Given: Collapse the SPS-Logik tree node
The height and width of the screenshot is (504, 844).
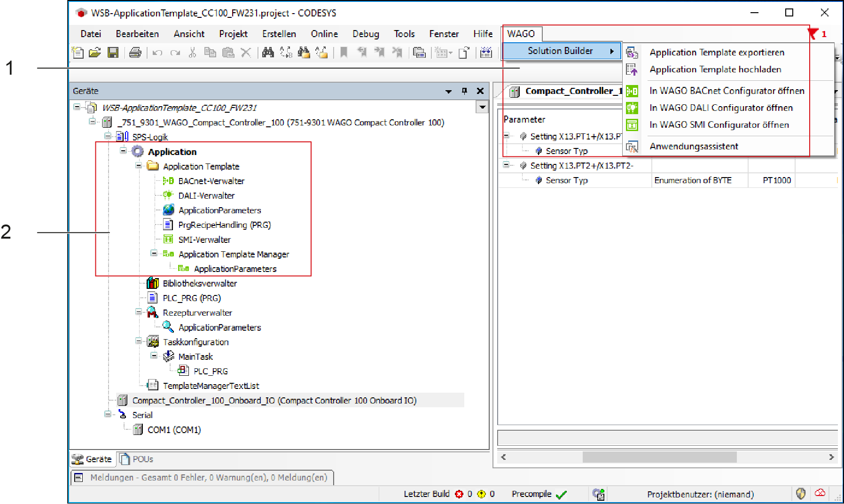Looking at the screenshot, I should click(108, 136).
